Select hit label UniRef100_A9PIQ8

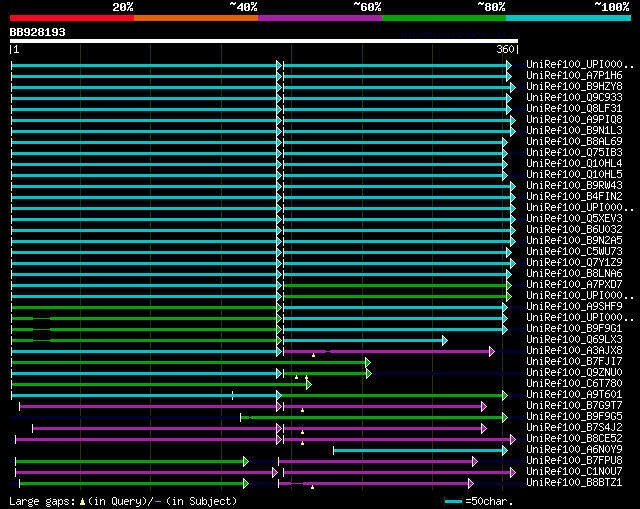(574, 120)
